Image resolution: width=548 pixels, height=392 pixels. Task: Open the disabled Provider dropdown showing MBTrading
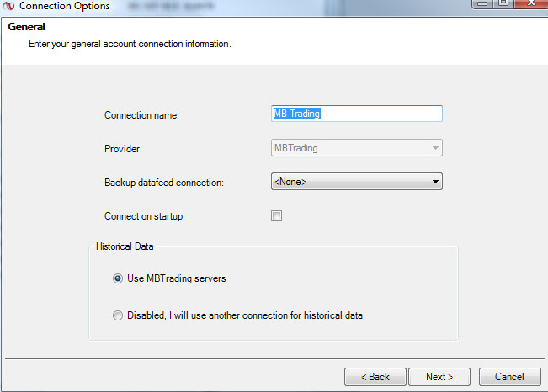(356, 148)
